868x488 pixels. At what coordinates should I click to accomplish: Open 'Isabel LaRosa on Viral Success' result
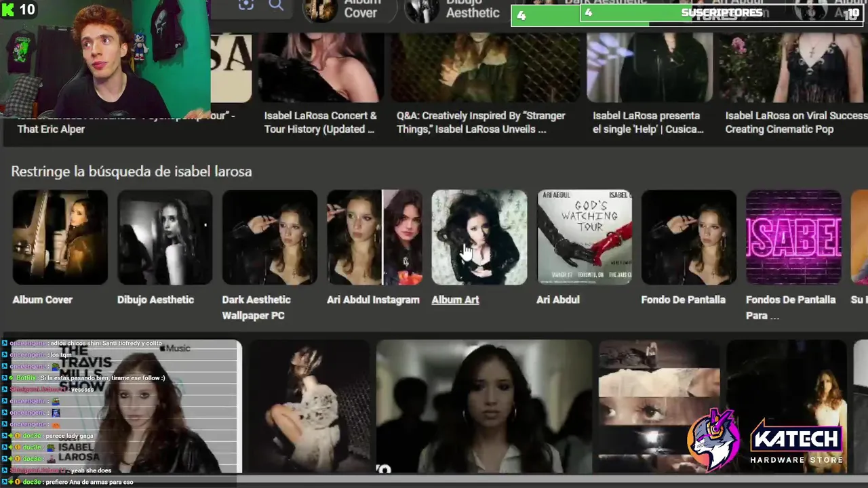(x=796, y=122)
